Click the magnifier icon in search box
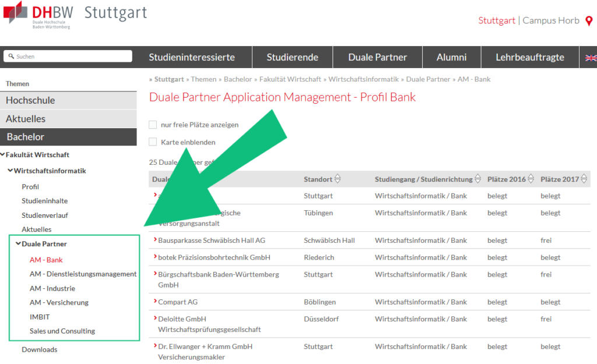The height and width of the screenshot is (364, 597). [11, 56]
